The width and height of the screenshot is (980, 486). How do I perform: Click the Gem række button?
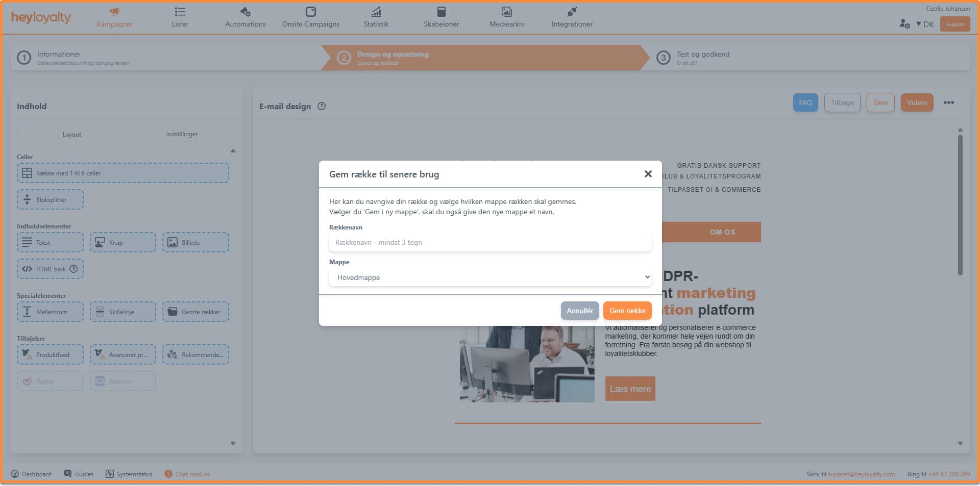tap(627, 311)
